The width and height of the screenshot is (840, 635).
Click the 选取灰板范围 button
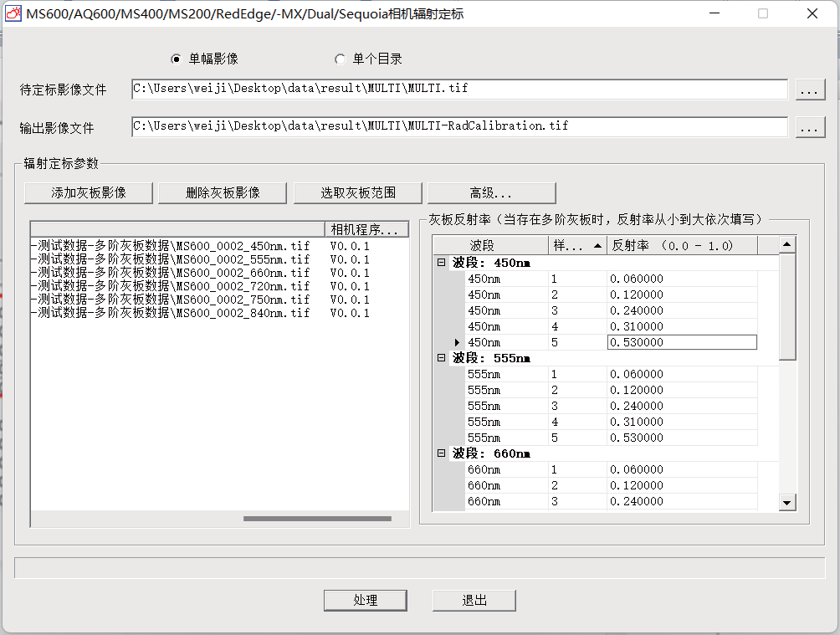pyautogui.click(x=358, y=193)
